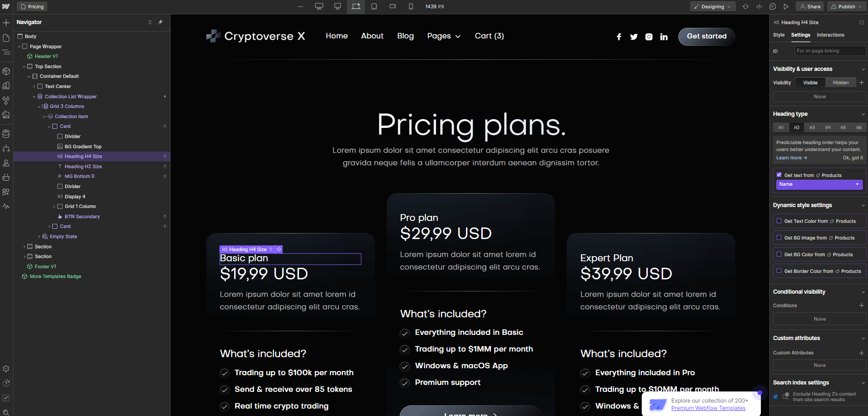Screen dimensions: 868x416
Task: Switch to the Interactions tab
Action: pos(830,35)
